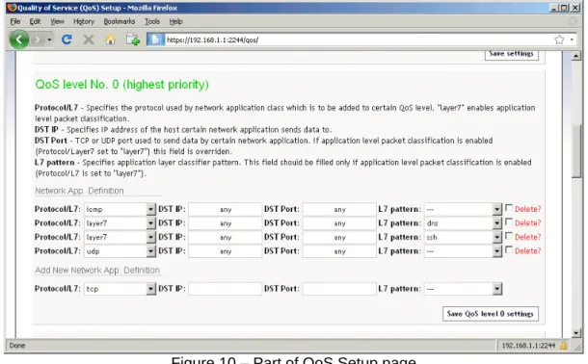Open the Help menu

pos(175,21)
